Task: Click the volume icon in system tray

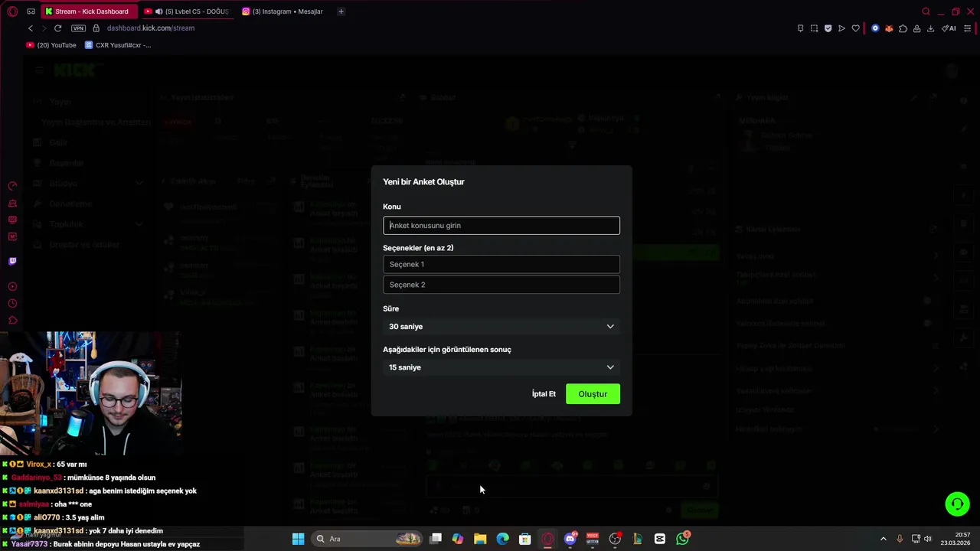Action: pos(928,539)
